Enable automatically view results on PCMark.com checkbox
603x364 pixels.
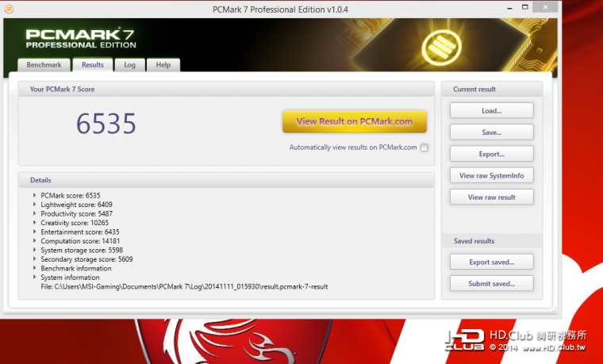click(x=424, y=148)
